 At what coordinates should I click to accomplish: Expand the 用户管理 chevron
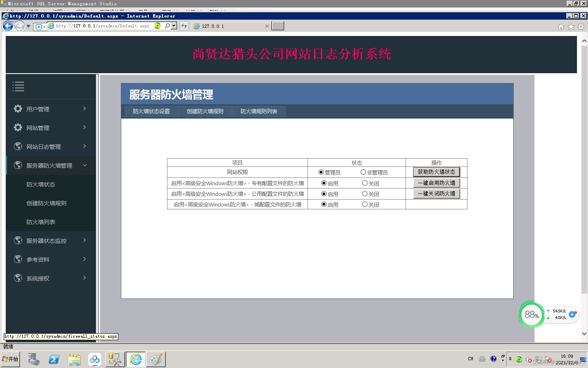point(85,108)
